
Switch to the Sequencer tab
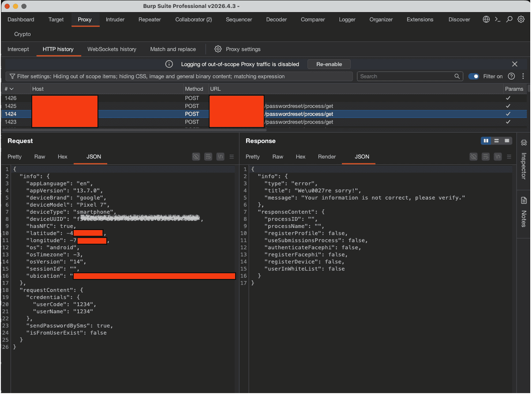pyautogui.click(x=239, y=19)
